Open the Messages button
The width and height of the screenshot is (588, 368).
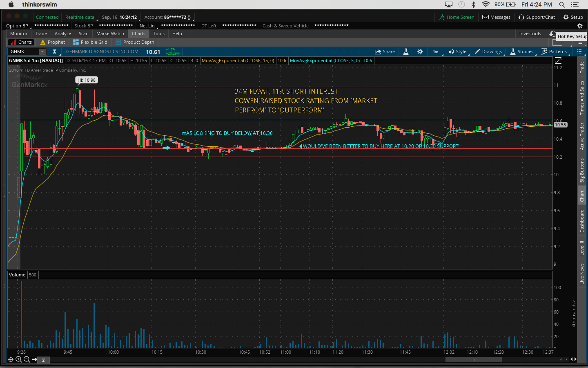496,17
